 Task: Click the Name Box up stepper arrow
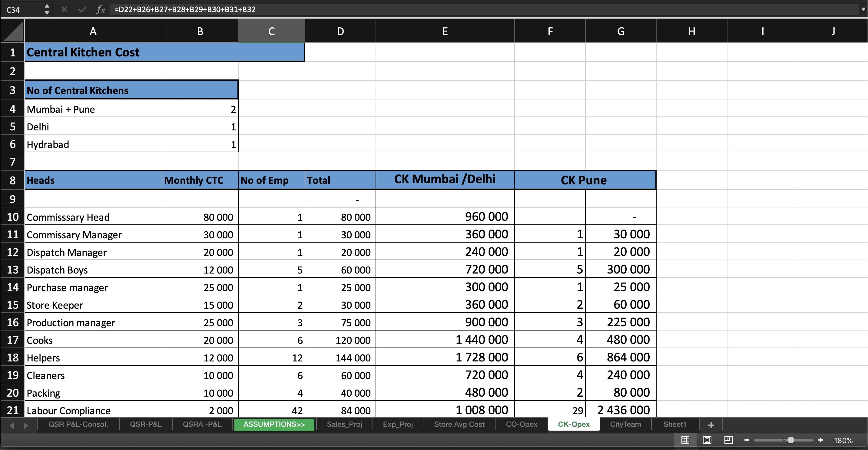(47, 6)
